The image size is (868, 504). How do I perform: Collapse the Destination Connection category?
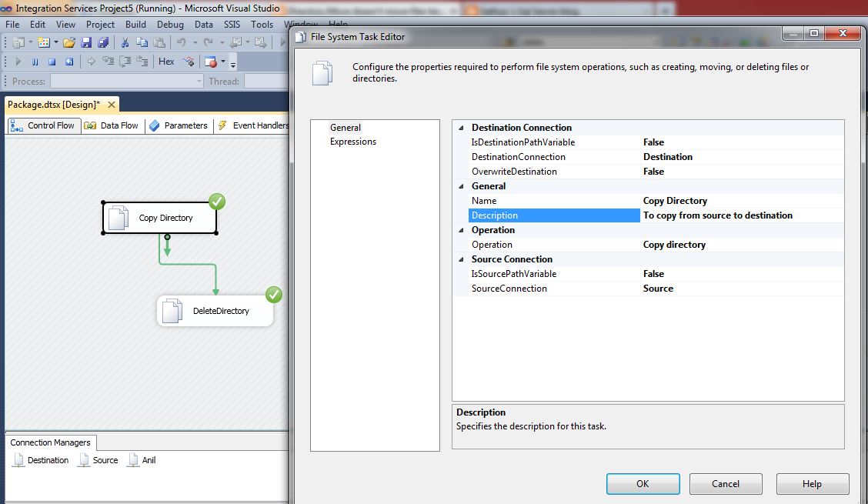(x=461, y=128)
